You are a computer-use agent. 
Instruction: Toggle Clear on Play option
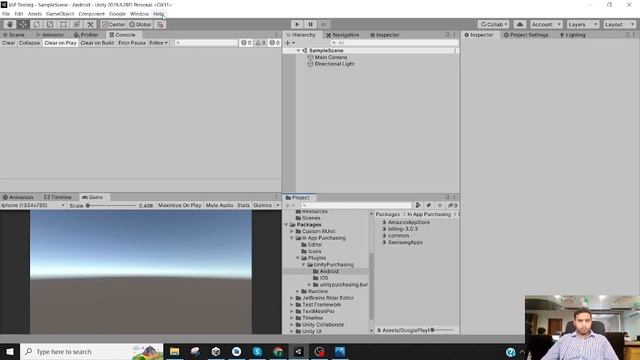[60, 43]
